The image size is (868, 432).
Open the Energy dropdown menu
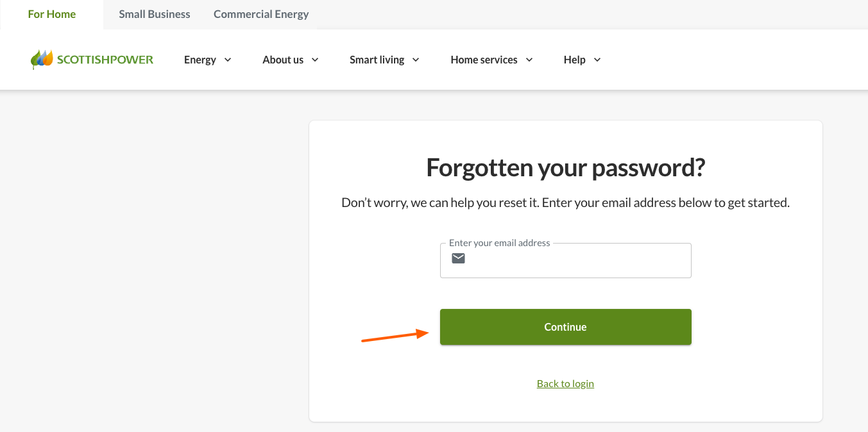[200, 60]
